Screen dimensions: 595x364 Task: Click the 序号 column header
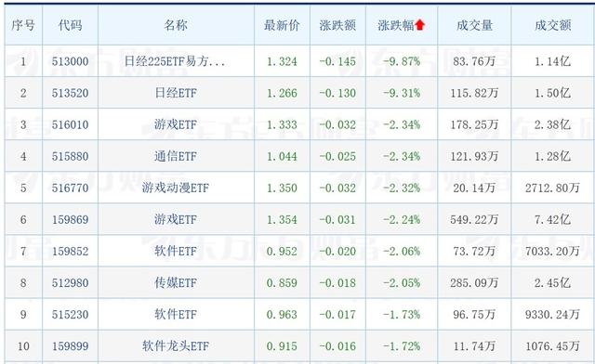(23, 25)
